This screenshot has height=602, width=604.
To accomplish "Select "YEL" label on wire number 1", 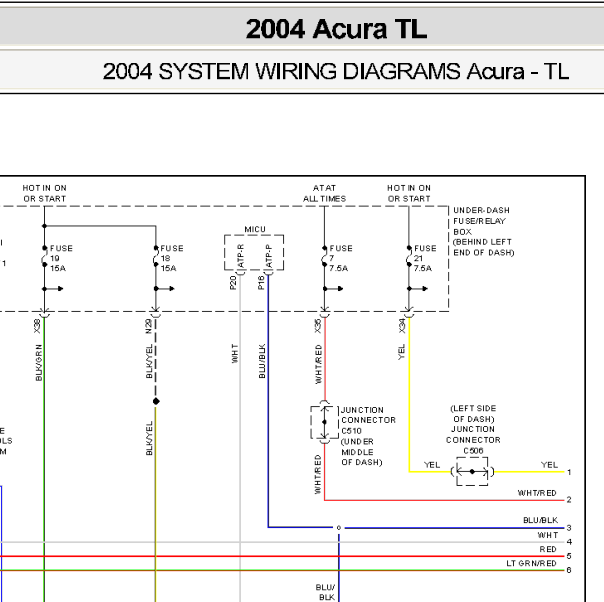I will coord(549,465).
